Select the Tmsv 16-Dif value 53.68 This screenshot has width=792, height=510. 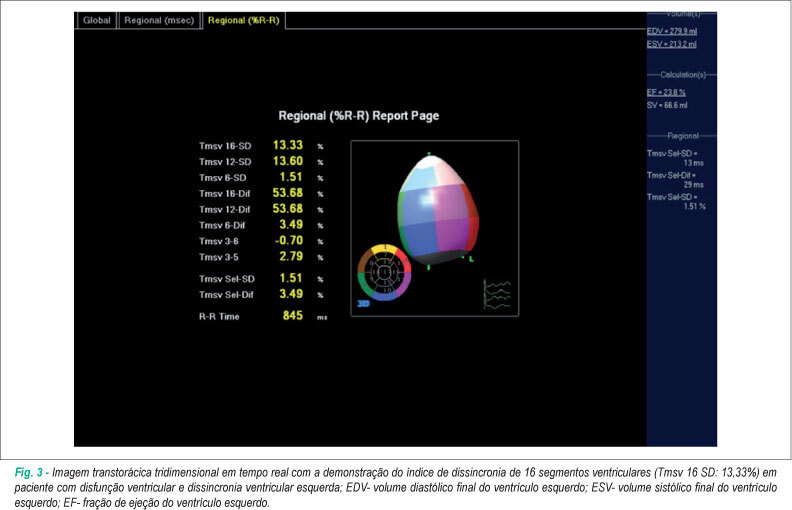288,193
